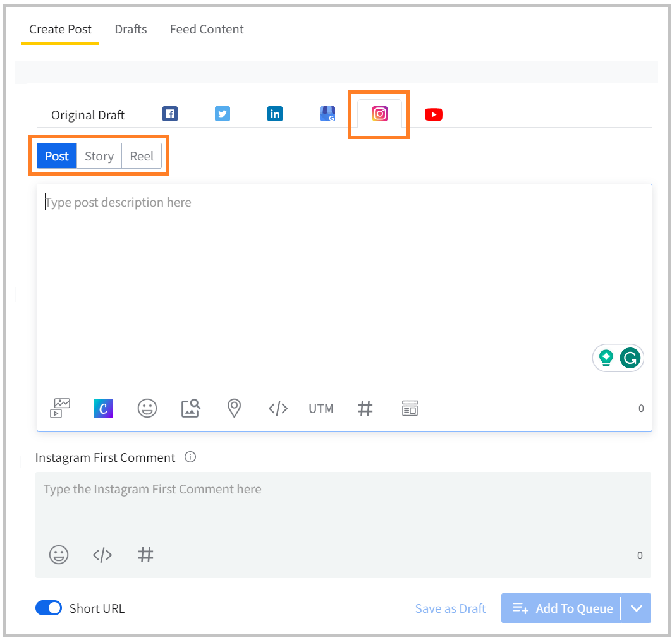Screen dimensions: 672x640
Task: Open the Facebook network tab
Action: 169,114
